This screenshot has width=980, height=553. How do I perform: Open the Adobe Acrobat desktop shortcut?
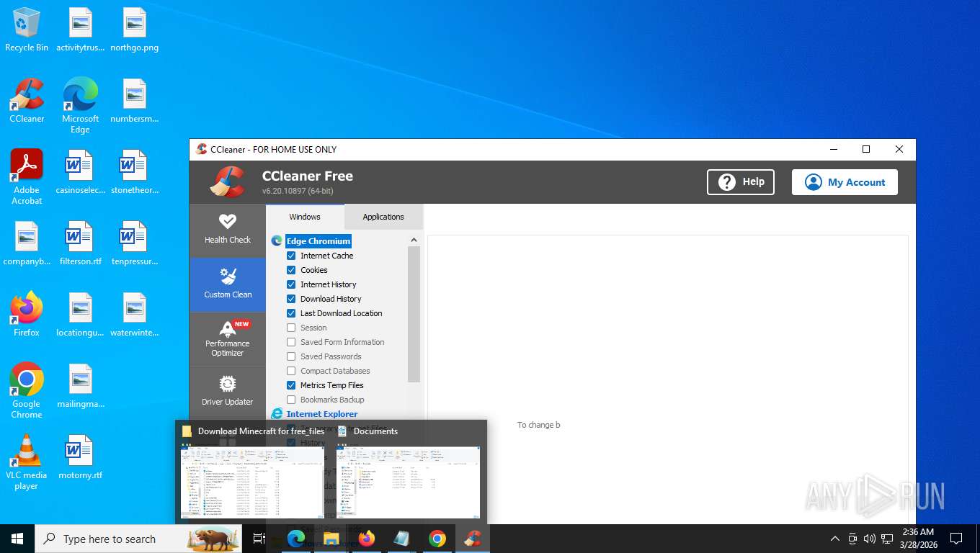(x=27, y=177)
